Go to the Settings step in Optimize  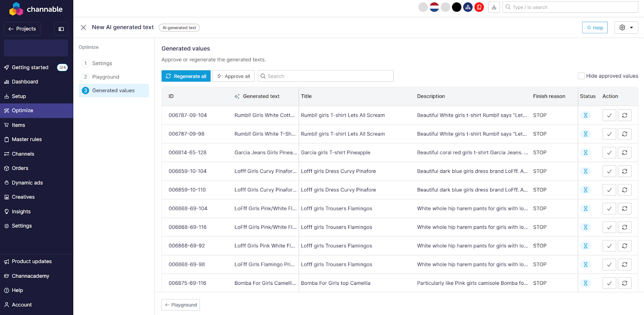[x=102, y=63]
